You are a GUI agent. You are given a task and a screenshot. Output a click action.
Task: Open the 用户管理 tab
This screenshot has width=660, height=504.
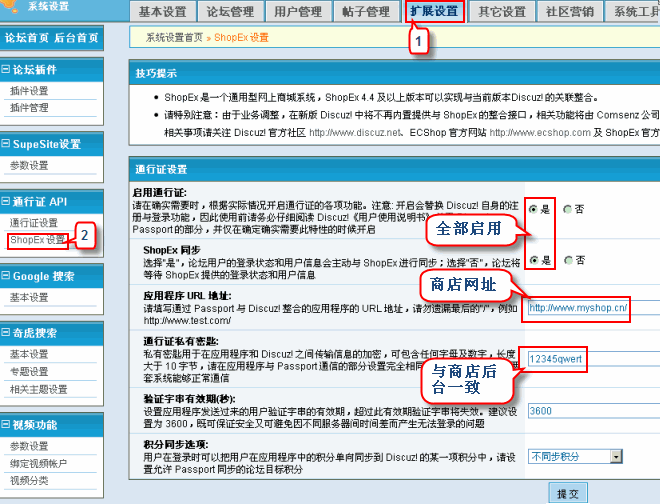pyautogui.click(x=298, y=12)
